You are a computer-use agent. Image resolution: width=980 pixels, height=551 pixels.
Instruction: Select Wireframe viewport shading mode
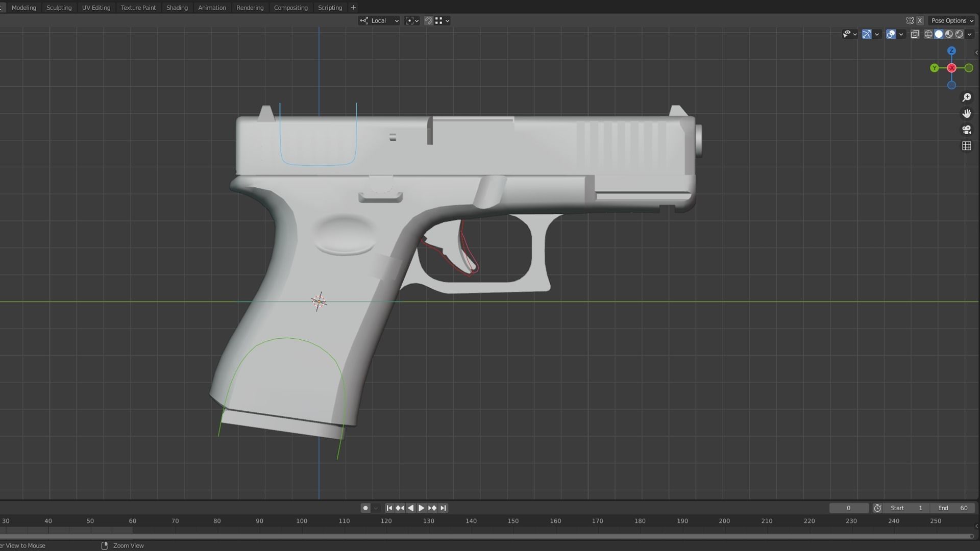928,34
